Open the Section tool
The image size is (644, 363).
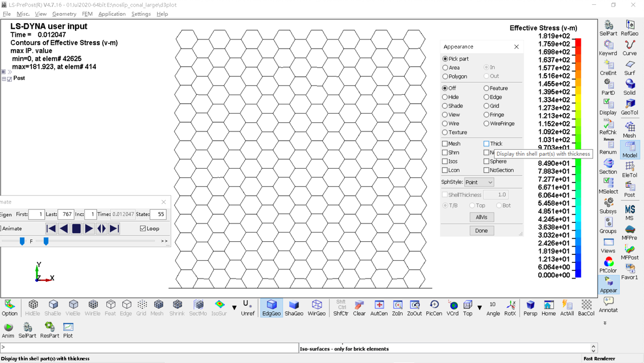tap(608, 167)
